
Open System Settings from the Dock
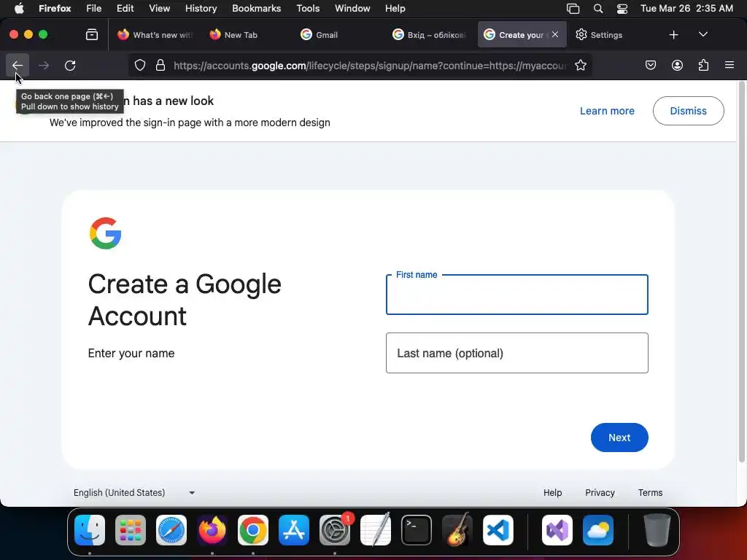335,530
